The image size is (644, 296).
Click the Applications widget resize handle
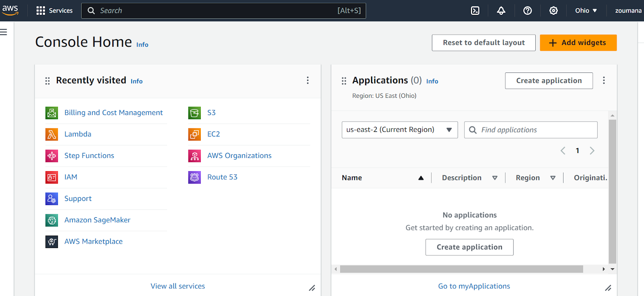click(x=608, y=288)
